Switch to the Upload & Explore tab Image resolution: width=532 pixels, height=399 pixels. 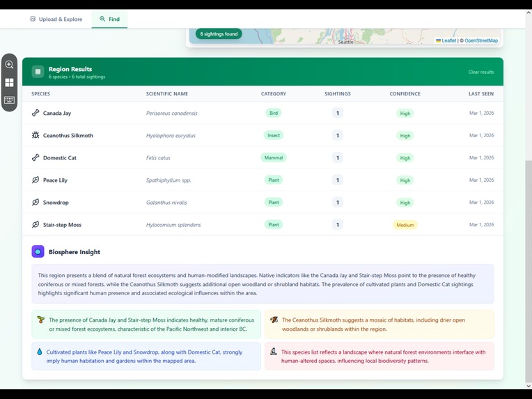click(x=56, y=19)
